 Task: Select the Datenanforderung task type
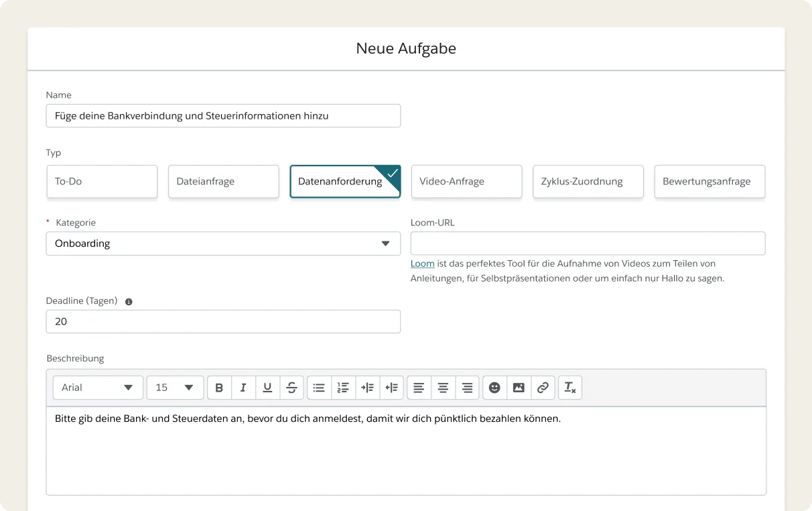tap(345, 182)
